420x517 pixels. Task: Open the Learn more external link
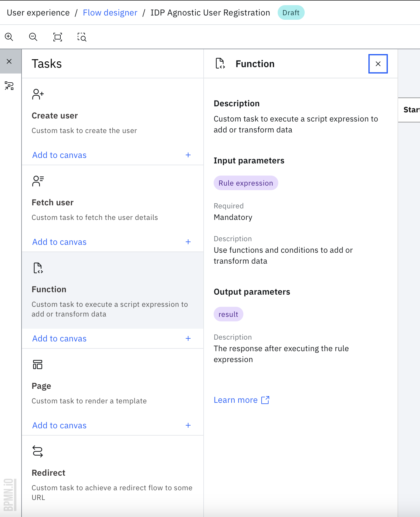(241, 400)
